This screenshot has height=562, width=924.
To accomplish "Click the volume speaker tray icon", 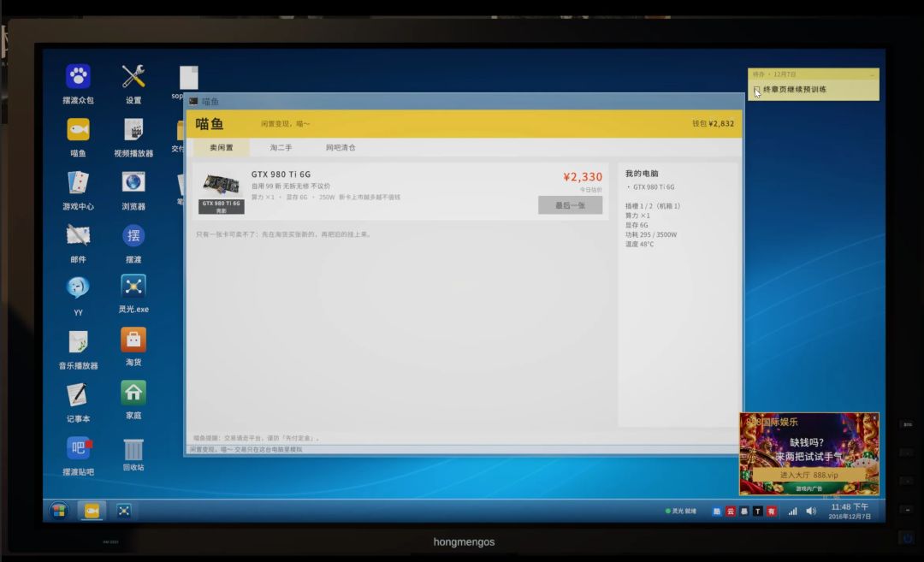I will pos(811,512).
